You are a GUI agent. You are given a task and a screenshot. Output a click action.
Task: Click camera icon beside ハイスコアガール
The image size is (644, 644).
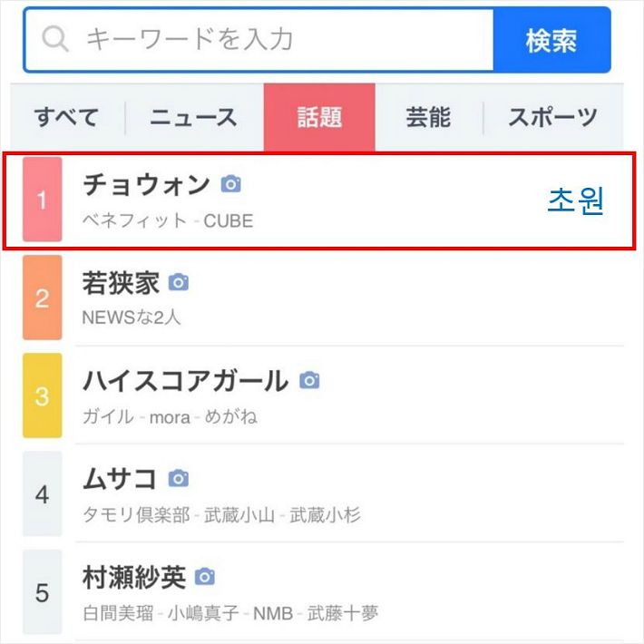(x=309, y=380)
